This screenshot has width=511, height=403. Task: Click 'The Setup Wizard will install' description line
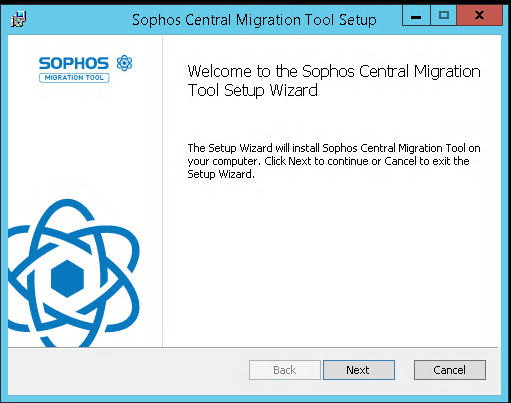coord(334,148)
